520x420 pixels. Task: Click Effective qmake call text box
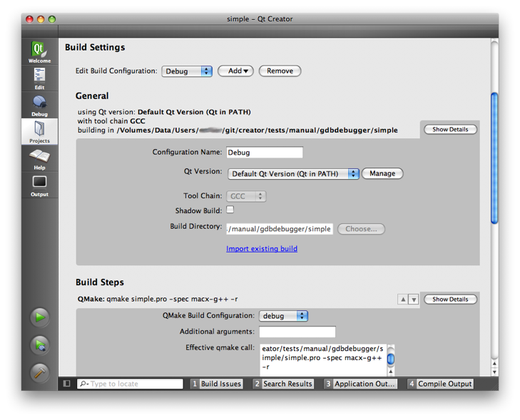click(323, 359)
